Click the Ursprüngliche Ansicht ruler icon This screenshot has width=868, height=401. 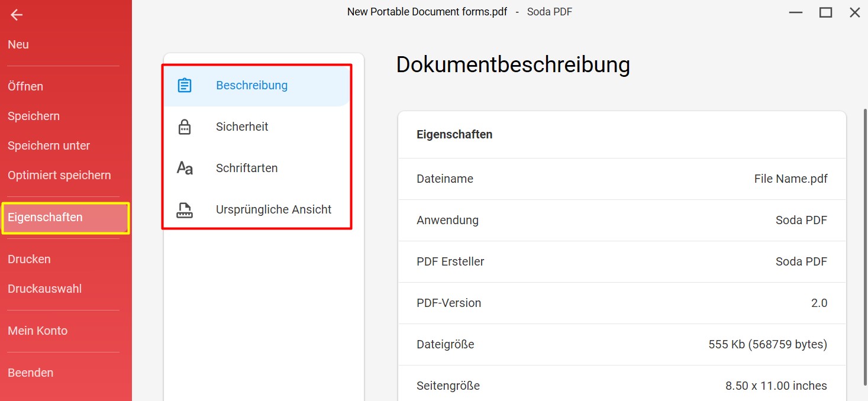click(x=185, y=210)
